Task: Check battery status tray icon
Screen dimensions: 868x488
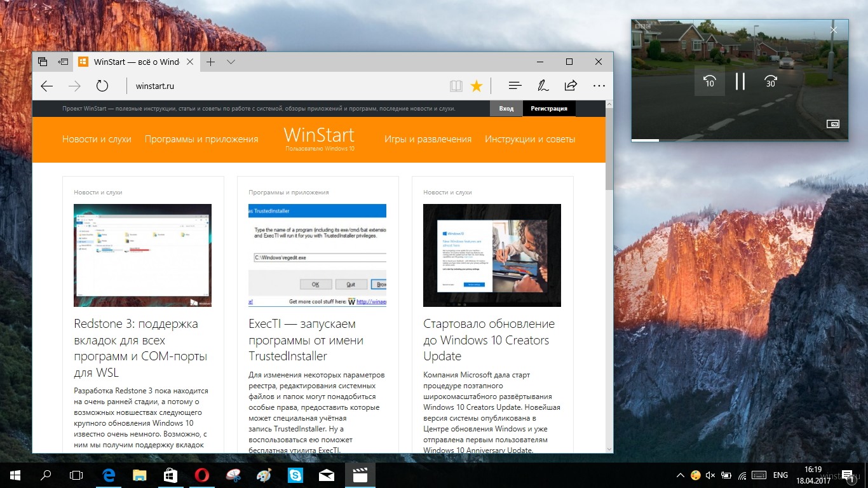Action: [726, 475]
